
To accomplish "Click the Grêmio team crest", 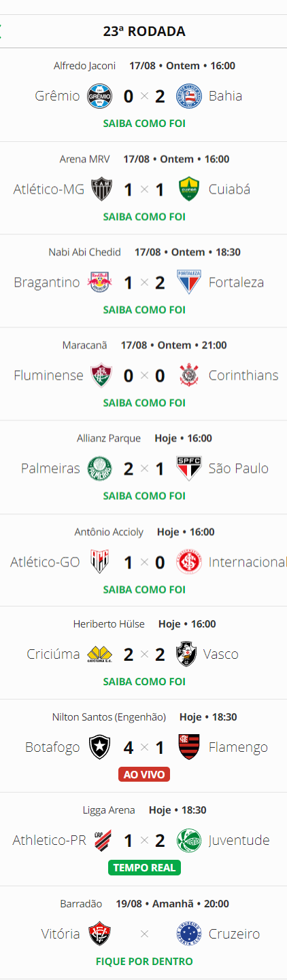I will point(99,96).
